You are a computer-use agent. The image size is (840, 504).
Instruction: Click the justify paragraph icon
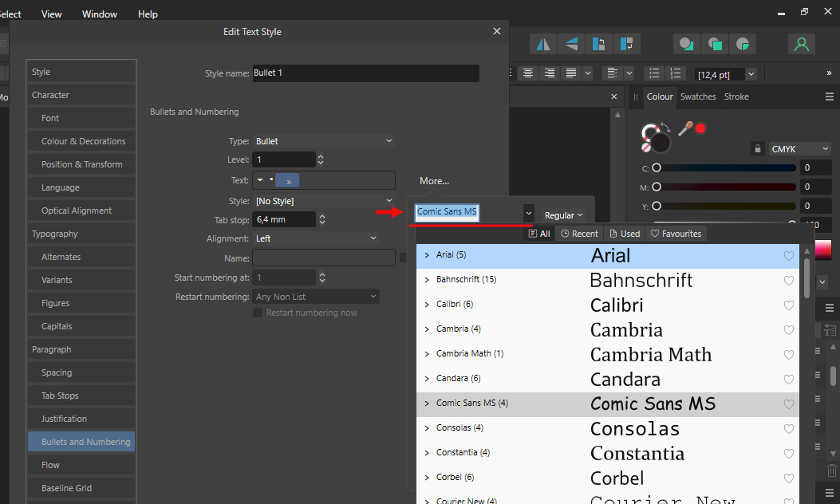coord(571,73)
